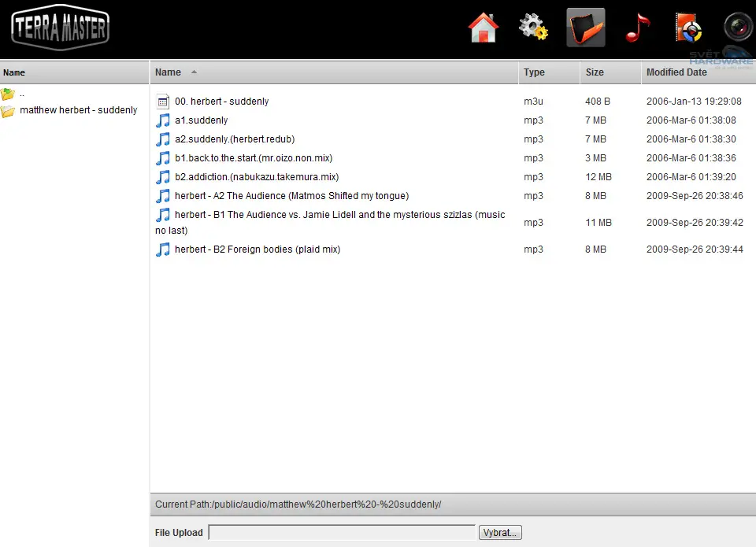Select the file manager folder icon
The height and width of the screenshot is (547, 756).
click(x=585, y=28)
